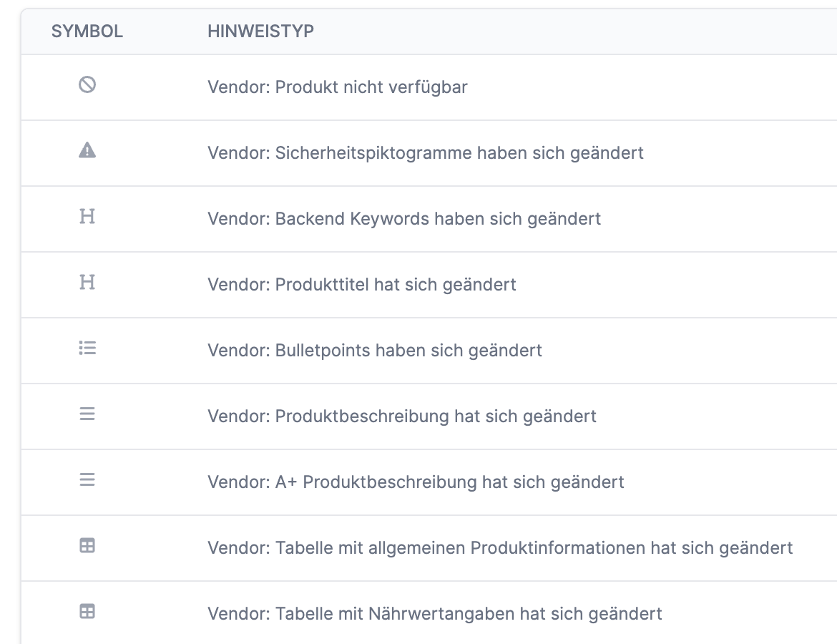This screenshot has height=644, width=837.
Task: Select the warning triangle safety pictogram icon
Action: click(x=87, y=152)
